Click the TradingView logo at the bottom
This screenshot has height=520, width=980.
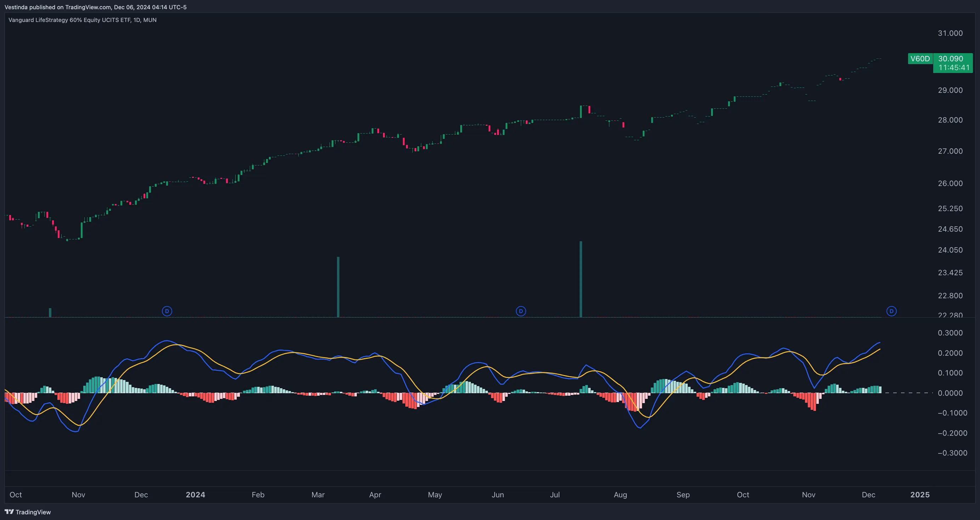pyautogui.click(x=28, y=512)
